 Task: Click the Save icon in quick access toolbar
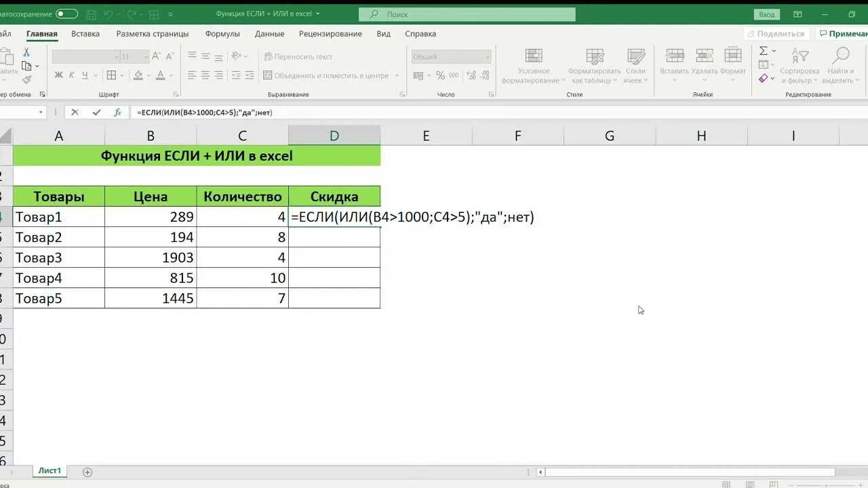point(90,14)
